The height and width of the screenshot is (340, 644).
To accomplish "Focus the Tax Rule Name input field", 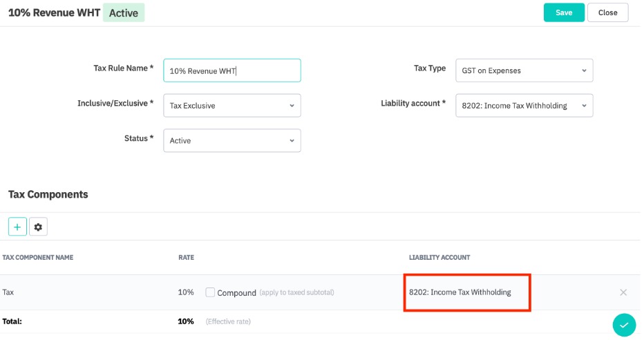I will point(231,70).
